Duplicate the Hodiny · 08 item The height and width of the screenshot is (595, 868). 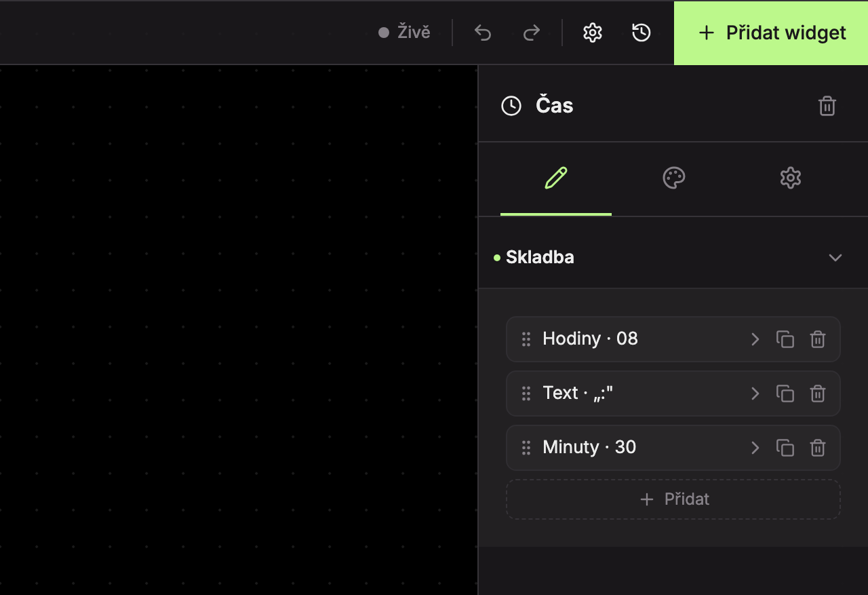pyautogui.click(x=785, y=339)
